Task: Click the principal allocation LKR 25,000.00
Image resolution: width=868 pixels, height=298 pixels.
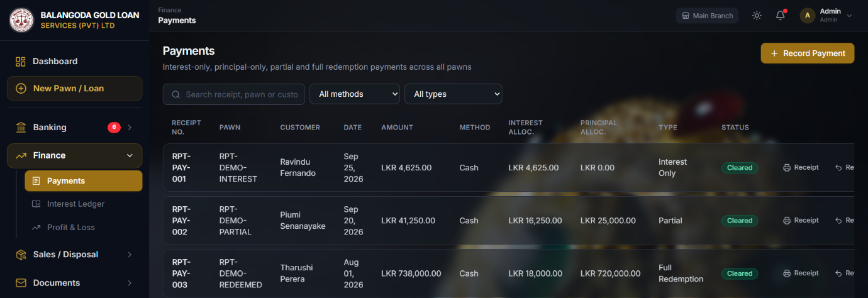Action: (x=608, y=221)
